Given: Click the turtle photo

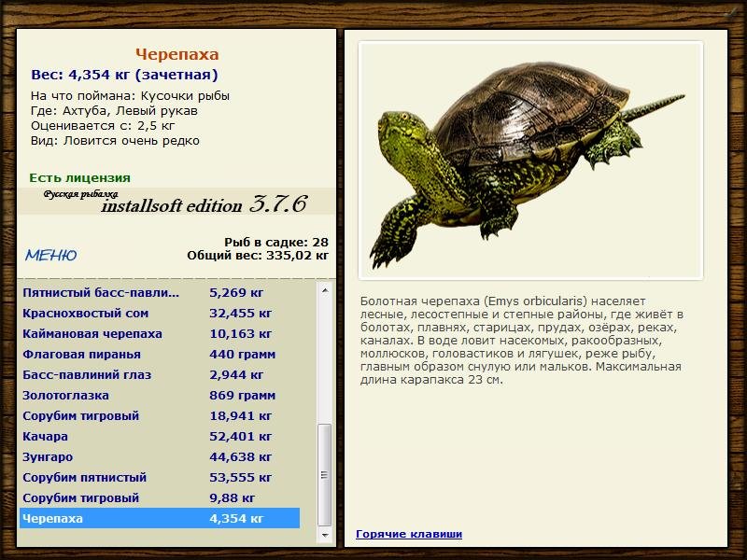Looking at the screenshot, I should click(x=530, y=161).
